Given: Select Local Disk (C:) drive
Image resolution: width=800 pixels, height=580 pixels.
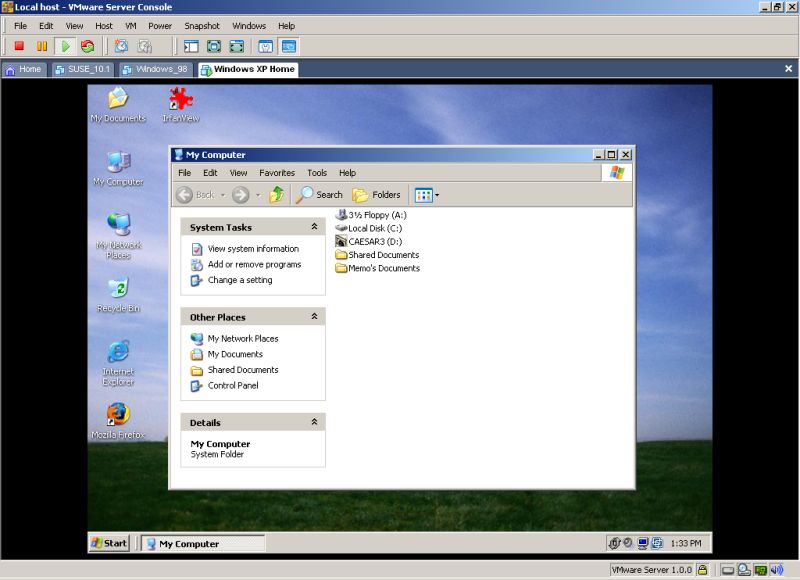Looking at the screenshot, I should [x=375, y=228].
